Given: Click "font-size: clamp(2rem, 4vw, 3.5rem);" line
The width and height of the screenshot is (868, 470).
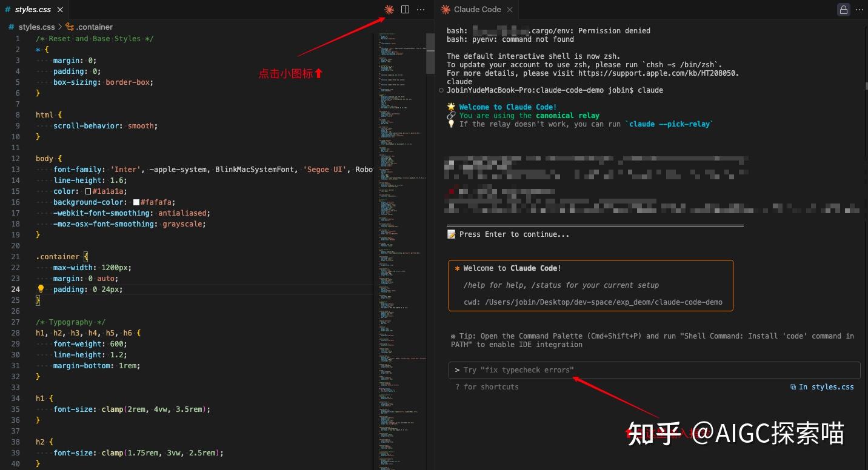Looking at the screenshot, I should 132,409.
